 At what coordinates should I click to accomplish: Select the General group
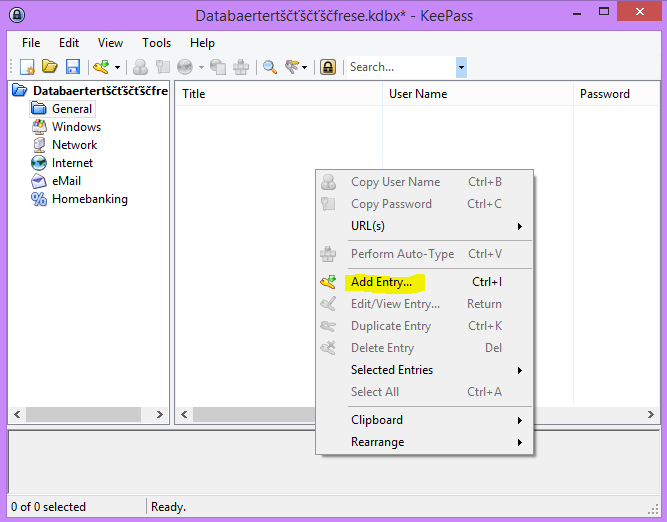click(72, 109)
